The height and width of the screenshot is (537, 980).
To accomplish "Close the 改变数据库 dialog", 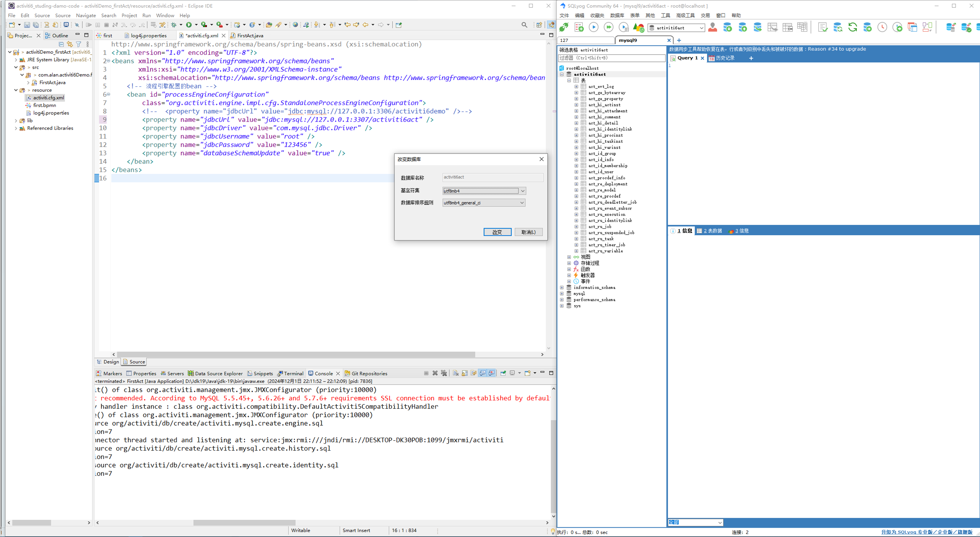I will pyautogui.click(x=542, y=159).
